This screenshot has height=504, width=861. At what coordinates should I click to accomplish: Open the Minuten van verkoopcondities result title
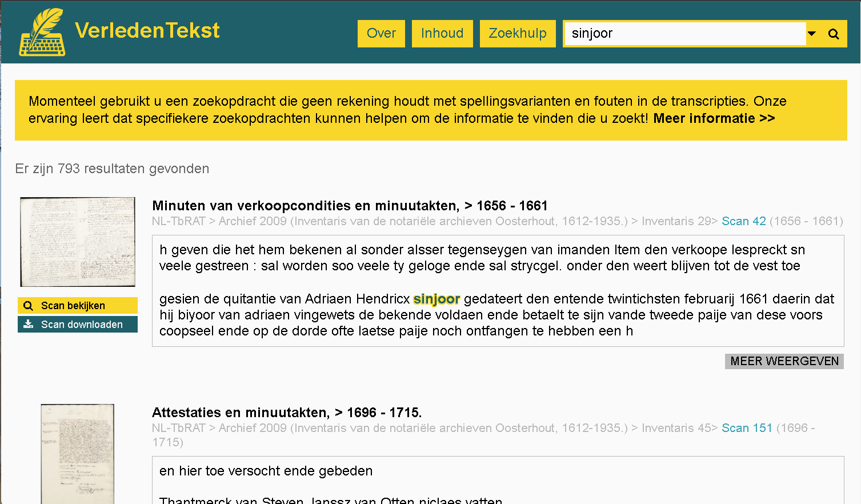coord(350,206)
